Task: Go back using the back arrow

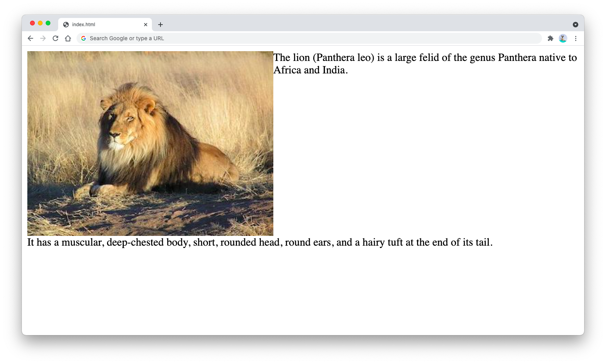Action: [x=30, y=38]
